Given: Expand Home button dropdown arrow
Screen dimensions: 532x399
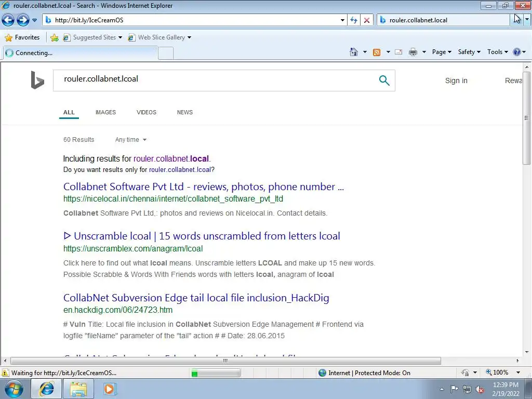Looking at the screenshot, I should click(x=365, y=52).
